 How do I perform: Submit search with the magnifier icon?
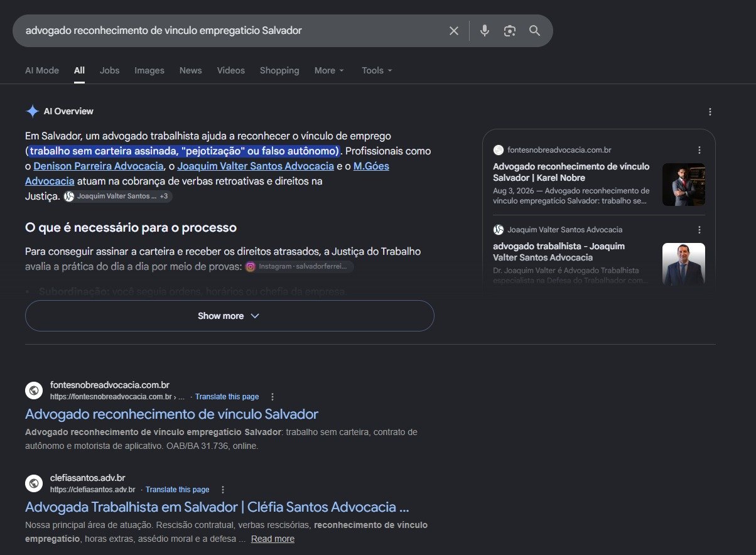coord(535,31)
